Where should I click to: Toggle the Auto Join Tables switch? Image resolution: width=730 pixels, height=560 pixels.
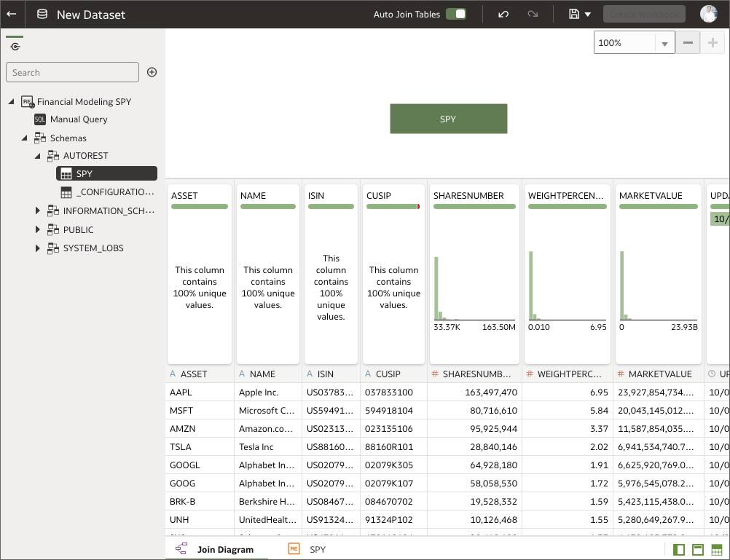tap(456, 13)
